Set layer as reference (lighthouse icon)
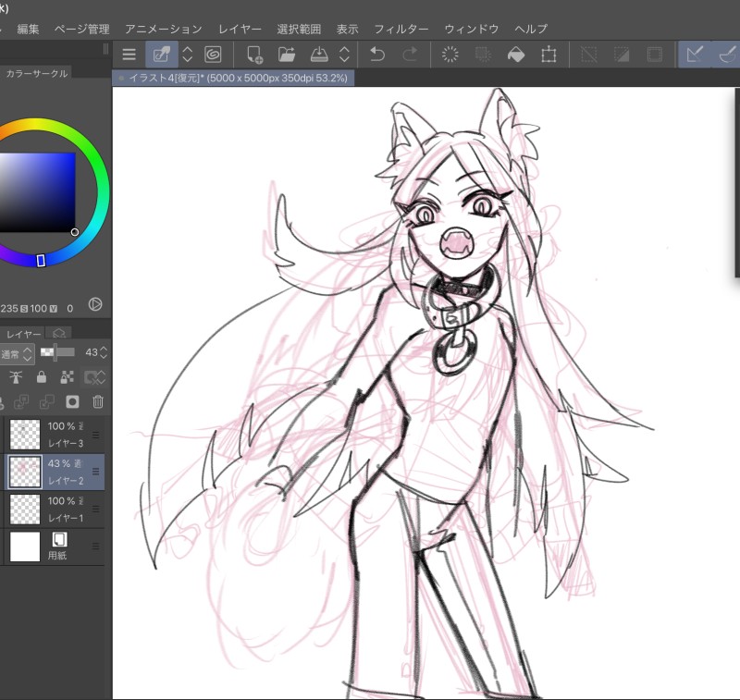 pos(16,377)
